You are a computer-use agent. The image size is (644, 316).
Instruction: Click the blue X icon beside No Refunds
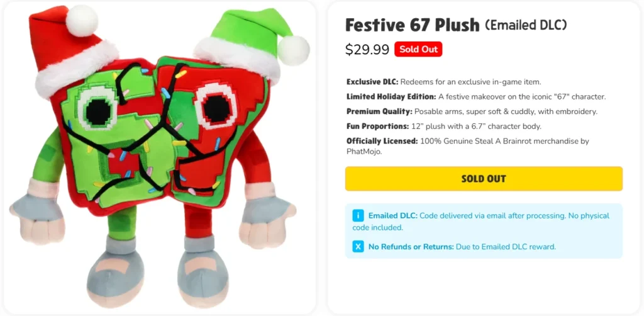click(x=358, y=247)
